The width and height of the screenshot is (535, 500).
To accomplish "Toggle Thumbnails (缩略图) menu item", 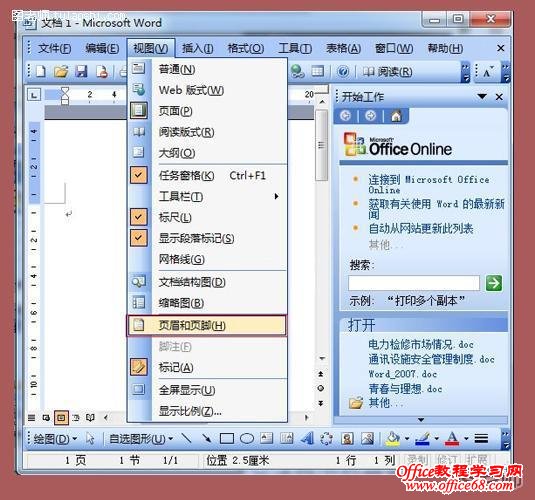I will click(207, 303).
